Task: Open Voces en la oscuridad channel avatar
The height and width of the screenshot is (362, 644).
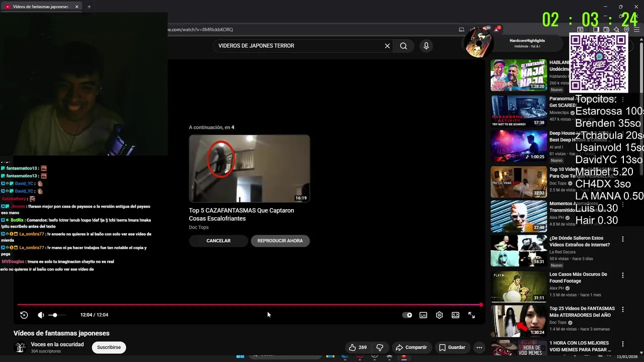Action: click(x=21, y=347)
